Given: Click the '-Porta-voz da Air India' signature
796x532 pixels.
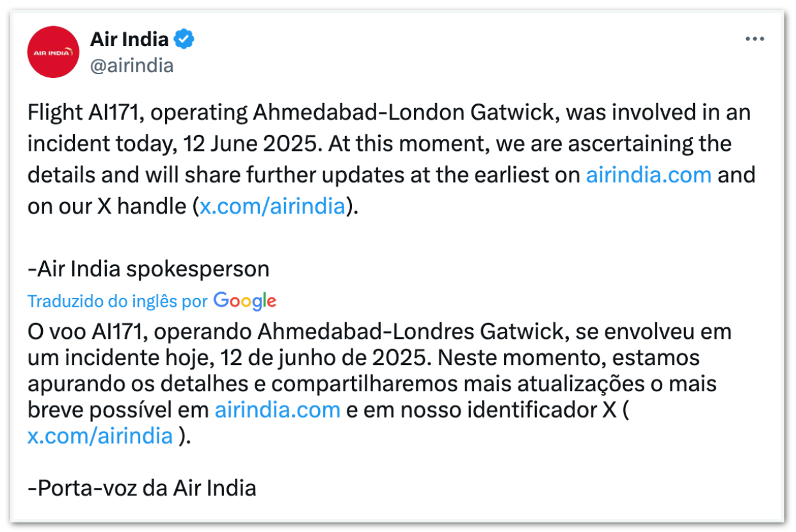Looking at the screenshot, I should point(142,488).
